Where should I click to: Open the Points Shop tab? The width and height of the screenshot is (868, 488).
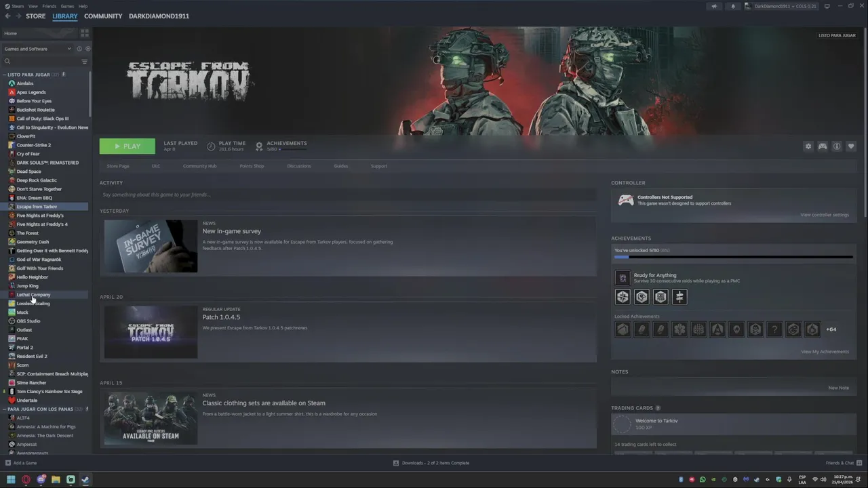(252, 166)
